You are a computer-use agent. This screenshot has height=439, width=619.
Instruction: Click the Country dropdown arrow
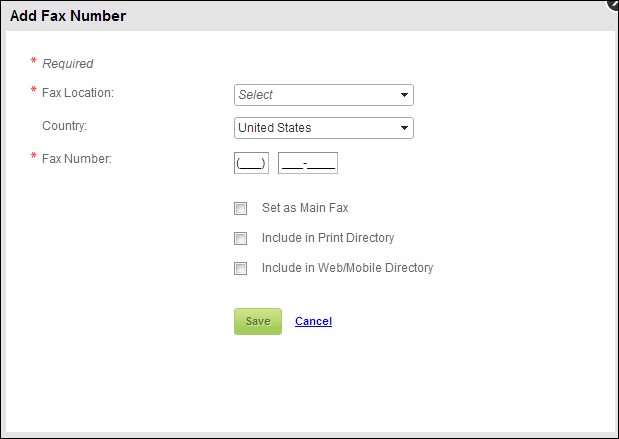(x=404, y=128)
